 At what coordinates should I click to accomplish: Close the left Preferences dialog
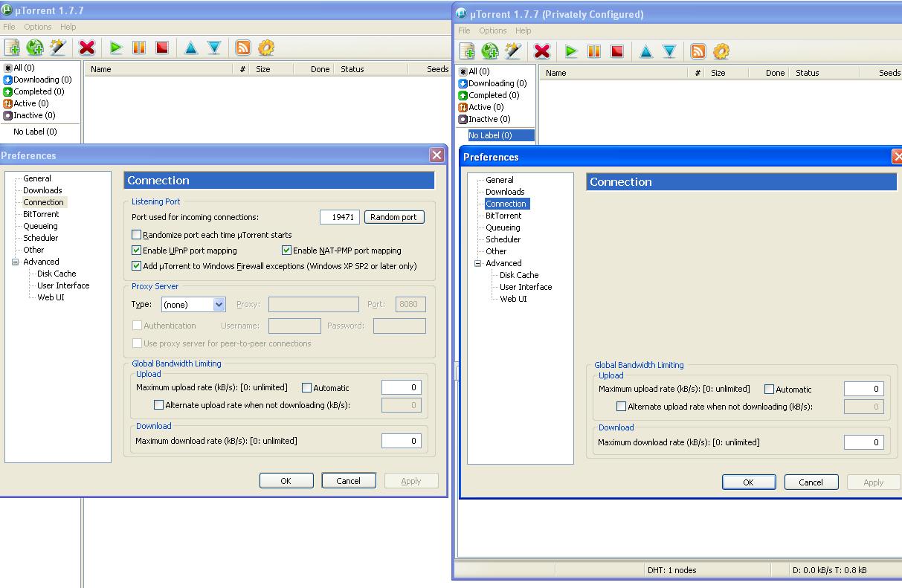click(437, 155)
